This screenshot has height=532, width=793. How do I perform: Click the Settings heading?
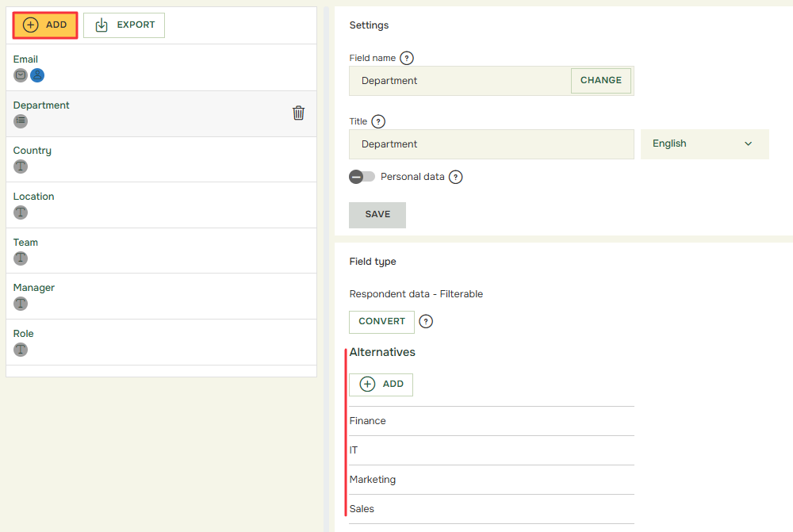(x=369, y=25)
